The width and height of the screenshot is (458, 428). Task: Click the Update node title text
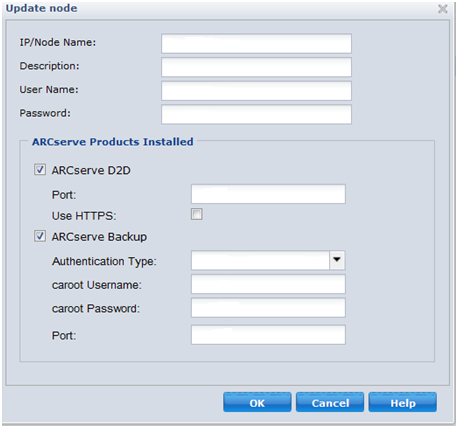pos(42,8)
